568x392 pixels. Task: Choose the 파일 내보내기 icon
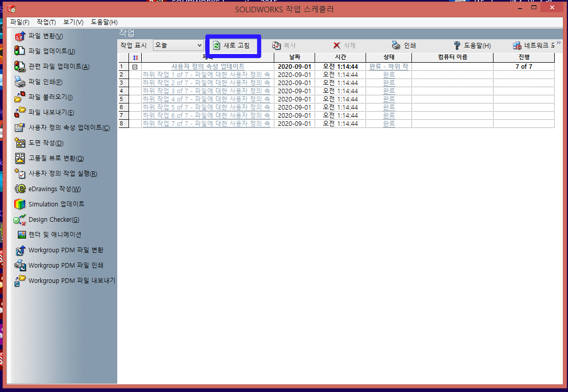(x=19, y=112)
